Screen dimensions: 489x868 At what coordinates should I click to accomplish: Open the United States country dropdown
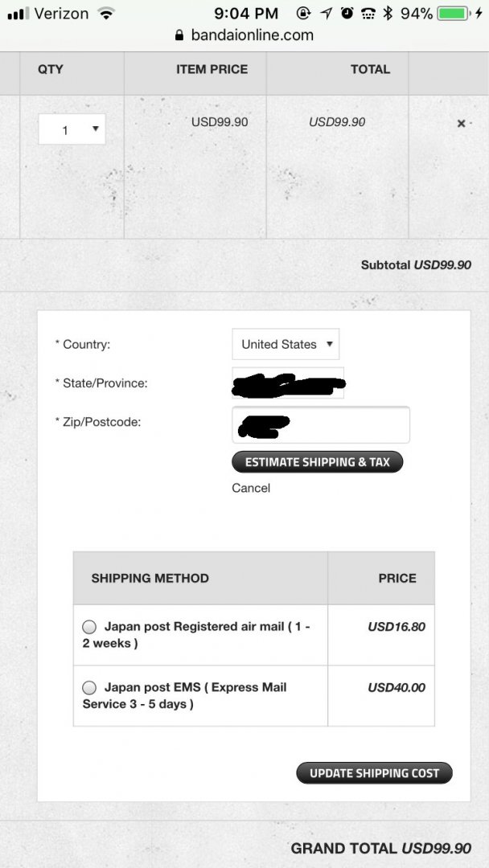pyautogui.click(x=286, y=344)
